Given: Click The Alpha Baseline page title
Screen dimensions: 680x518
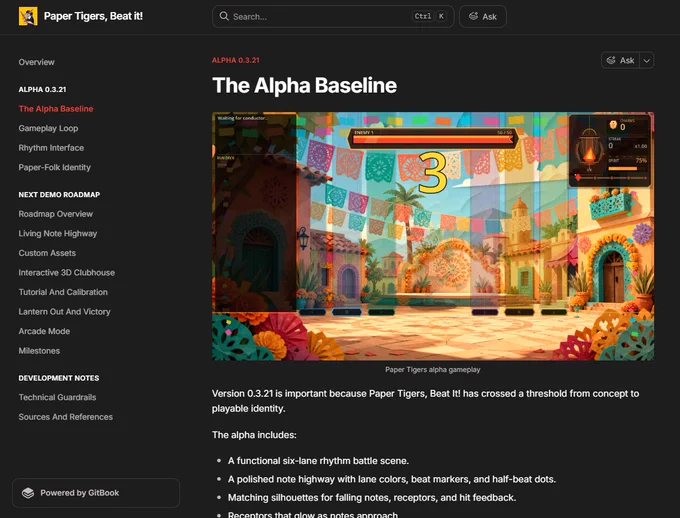Looking at the screenshot, I should click(x=304, y=85).
